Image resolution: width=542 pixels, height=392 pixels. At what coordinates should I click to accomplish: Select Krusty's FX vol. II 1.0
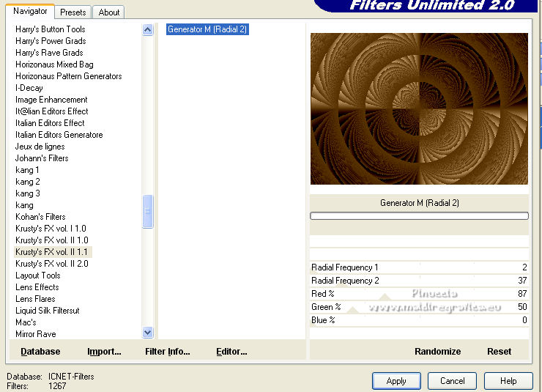tap(51, 240)
